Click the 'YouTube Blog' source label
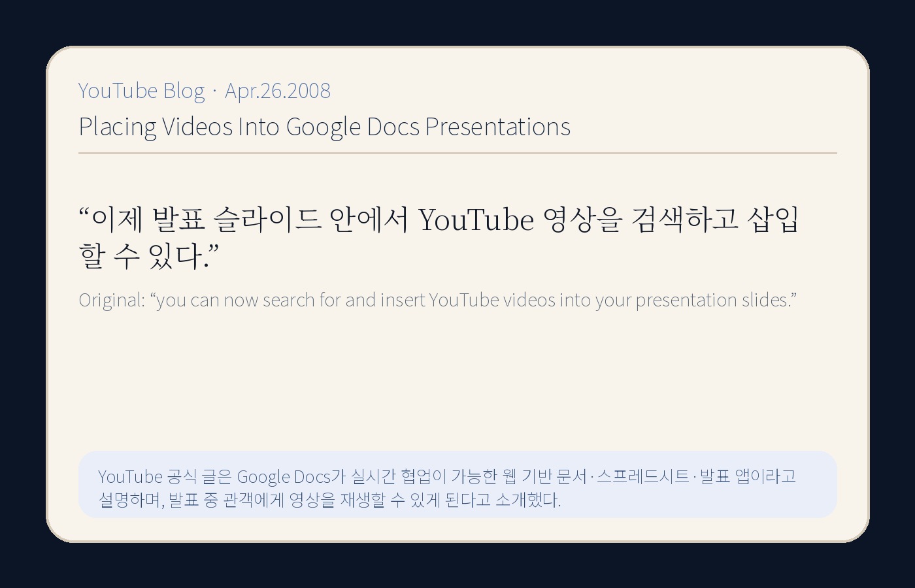915x588 pixels. [141, 91]
